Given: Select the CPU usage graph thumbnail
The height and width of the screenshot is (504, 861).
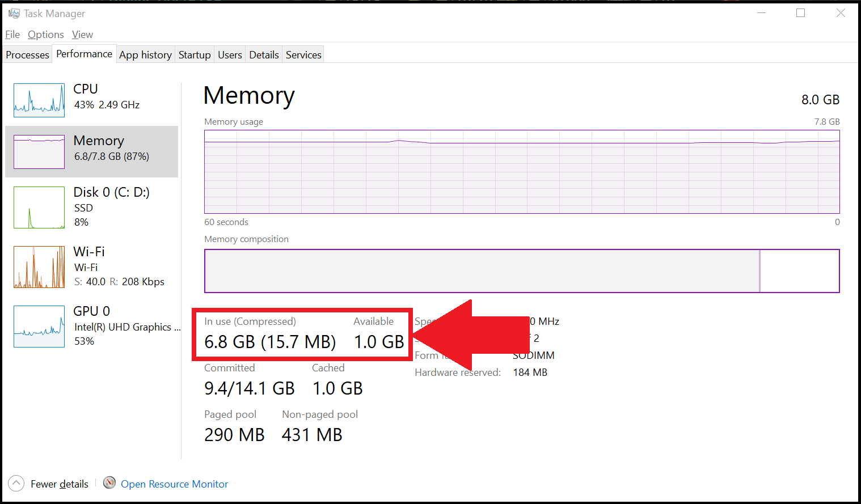Looking at the screenshot, I should click(x=39, y=100).
